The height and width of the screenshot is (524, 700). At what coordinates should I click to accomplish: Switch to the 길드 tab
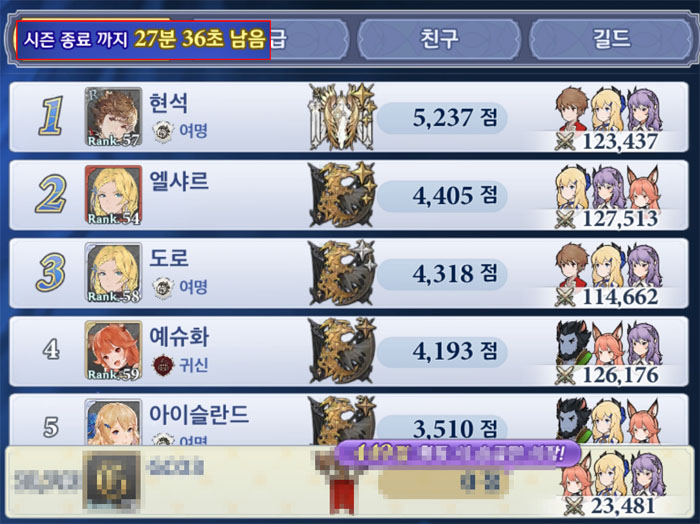(611, 39)
